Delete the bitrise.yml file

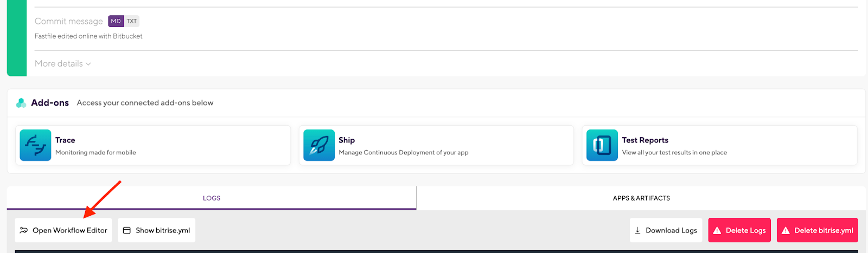tap(818, 230)
